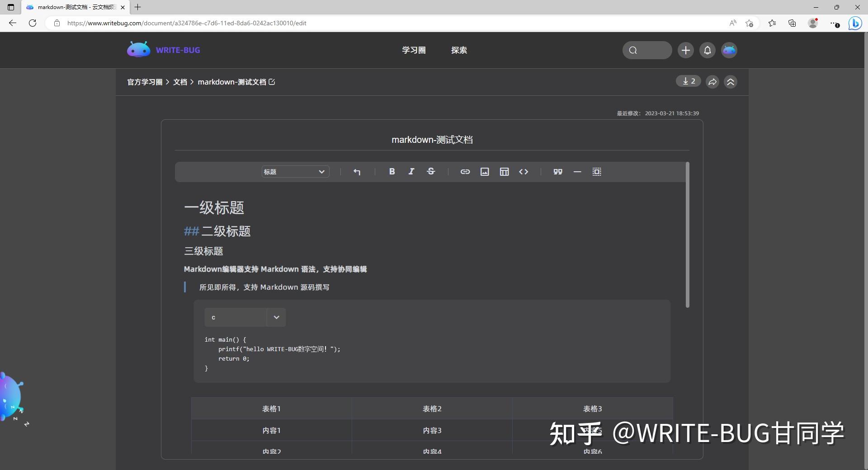
Task: Click the 三级标题 heading text
Action: 203,251
